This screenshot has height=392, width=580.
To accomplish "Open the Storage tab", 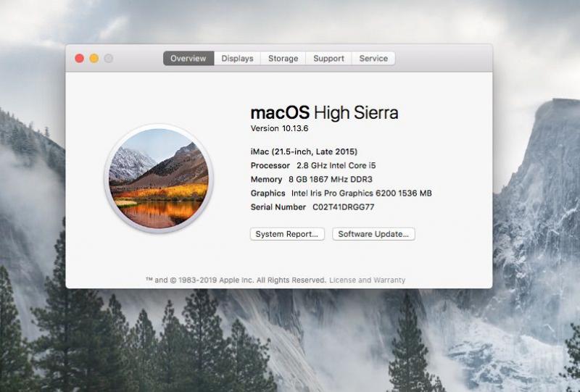I will [x=283, y=59].
